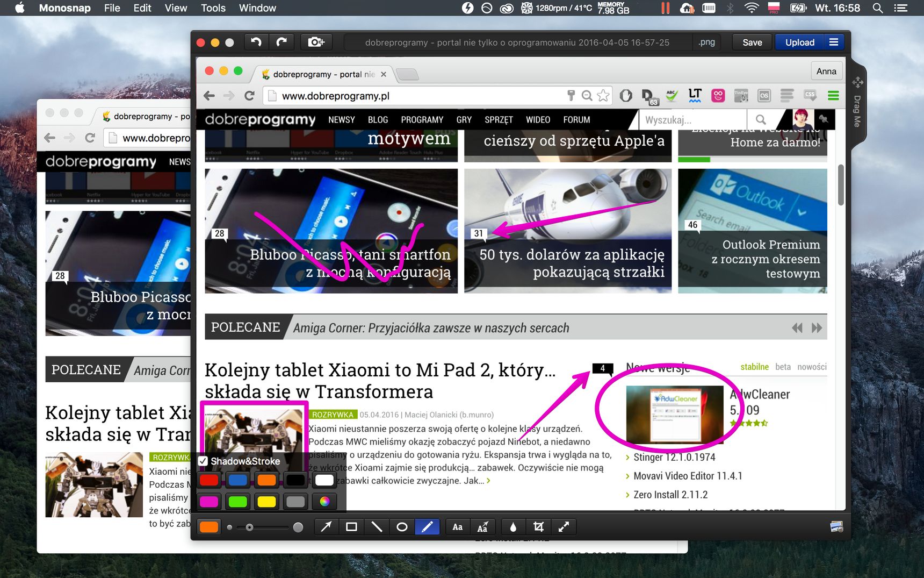The image size is (924, 578).
Task: Go back in the background Chrome window
Action: (49, 138)
